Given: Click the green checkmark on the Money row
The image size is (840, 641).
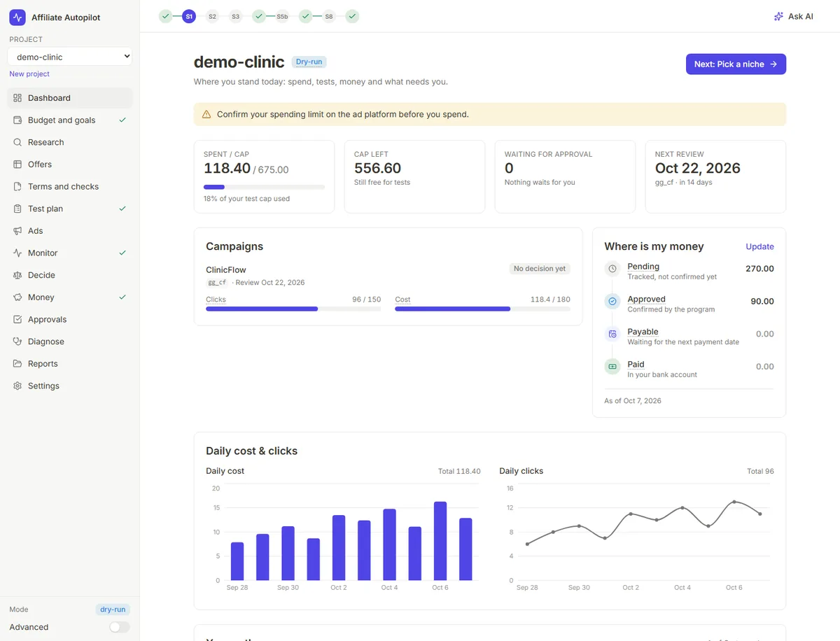Looking at the screenshot, I should pyautogui.click(x=122, y=297).
